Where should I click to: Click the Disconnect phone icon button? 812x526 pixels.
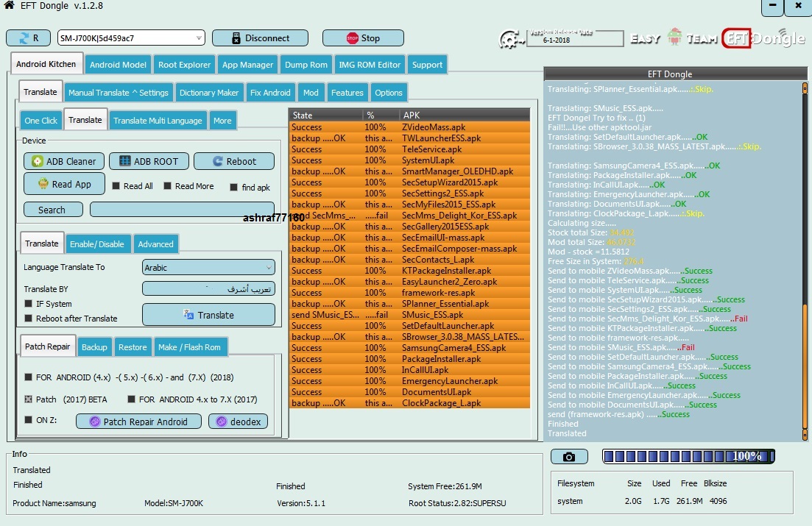[x=260, y=38]
